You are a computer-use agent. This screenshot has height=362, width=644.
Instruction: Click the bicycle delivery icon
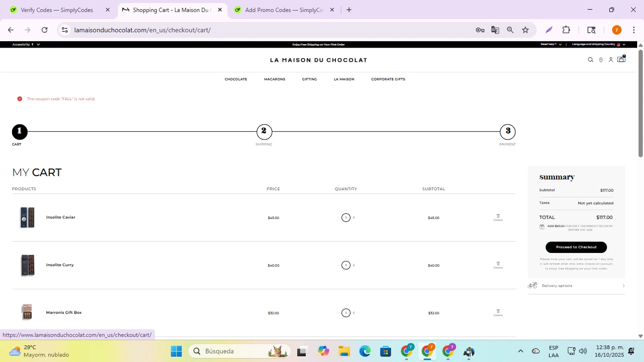click(532, 286)
